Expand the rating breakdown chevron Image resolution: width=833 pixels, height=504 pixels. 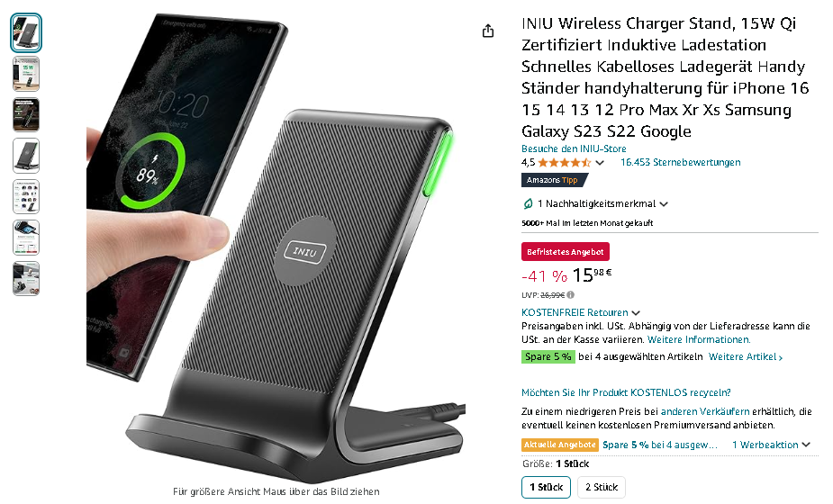[x=600, y=163]
